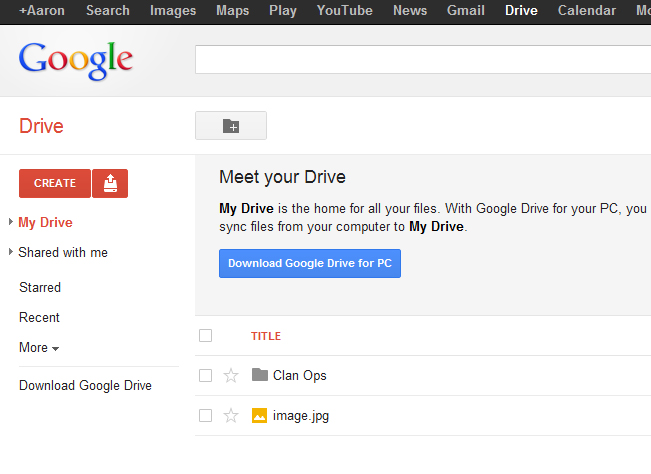This screenshot has height=474, width=651.
Task: Open the Download Google Drive sidebar link
Action: pos(85,386)
